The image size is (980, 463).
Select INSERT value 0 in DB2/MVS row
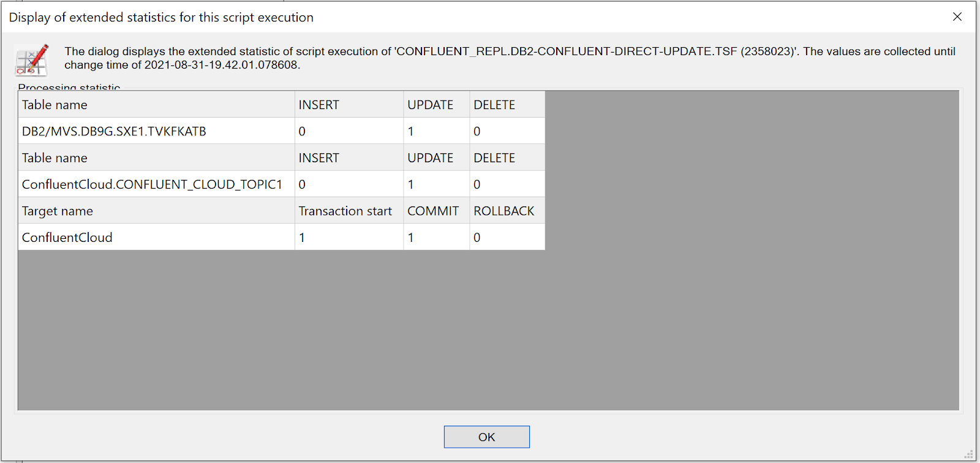tap(349, 131)
